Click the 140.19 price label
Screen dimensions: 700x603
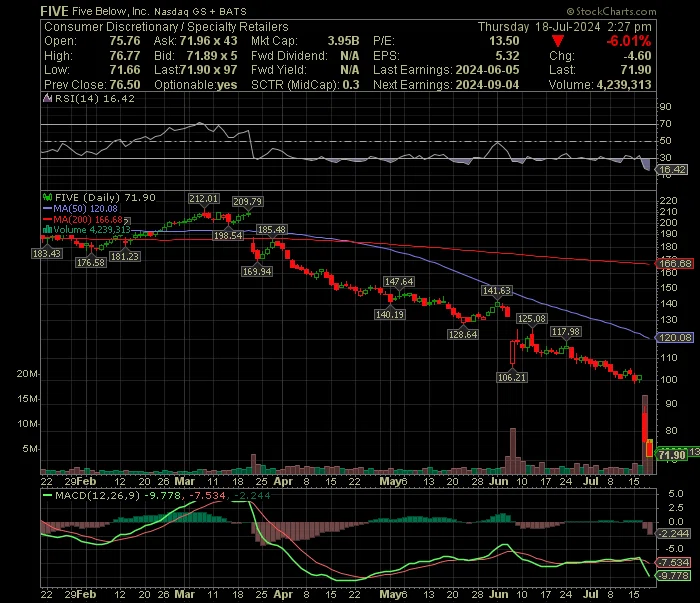point(390,314)
